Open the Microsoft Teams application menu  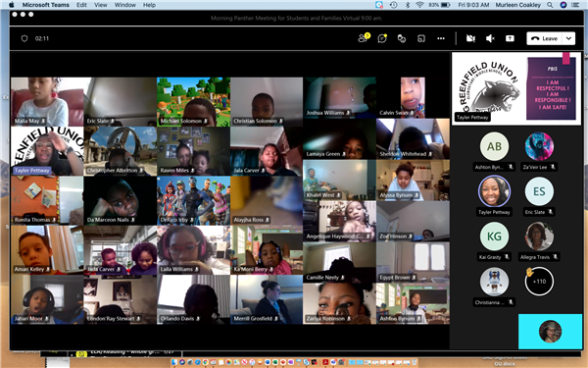[x=46, y=5]
